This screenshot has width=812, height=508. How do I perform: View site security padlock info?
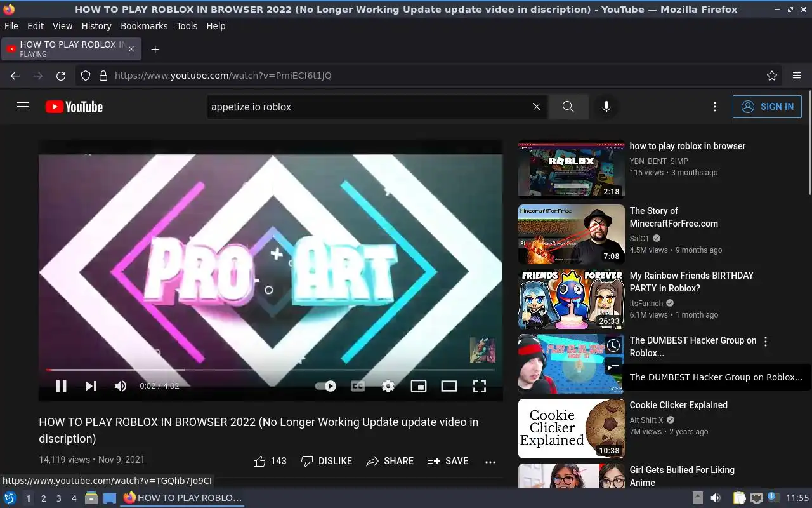pyautogui.click(x=103, y=76)
